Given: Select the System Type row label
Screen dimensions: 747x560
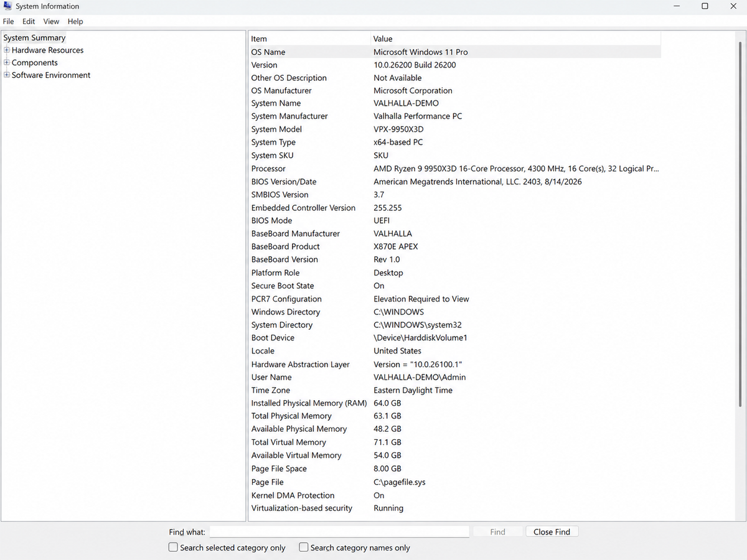Looking at the screenshot, I should [x=273, y=142].
